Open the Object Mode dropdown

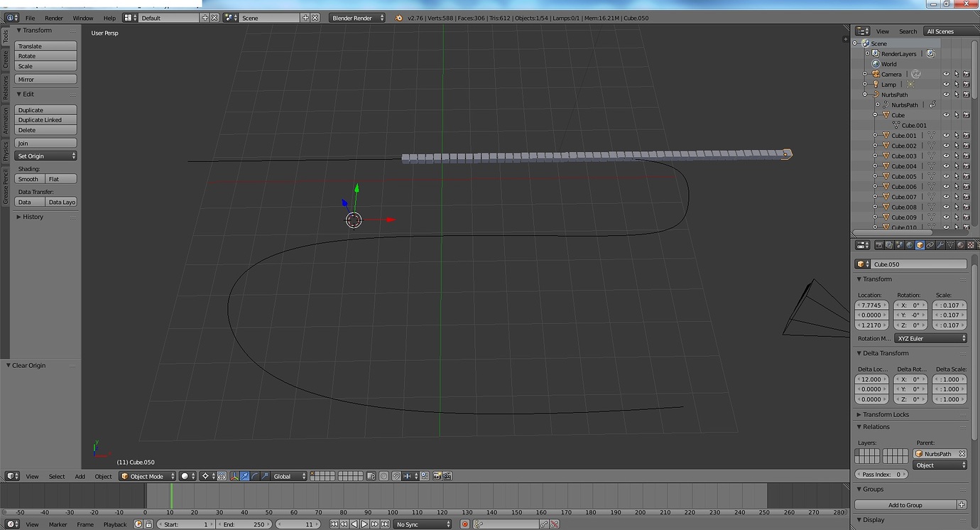pyautogui.click(x=147, y=476)
